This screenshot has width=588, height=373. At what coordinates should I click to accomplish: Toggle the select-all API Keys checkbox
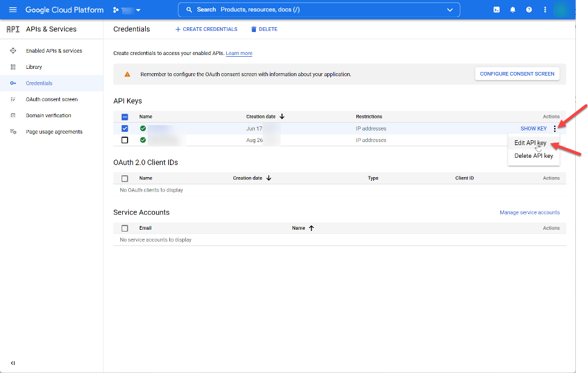tap(125, 117)
